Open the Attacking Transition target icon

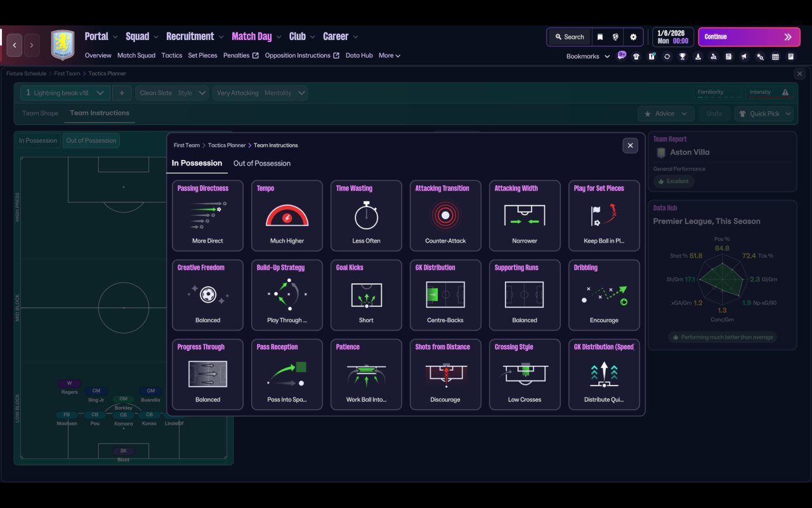445,216
